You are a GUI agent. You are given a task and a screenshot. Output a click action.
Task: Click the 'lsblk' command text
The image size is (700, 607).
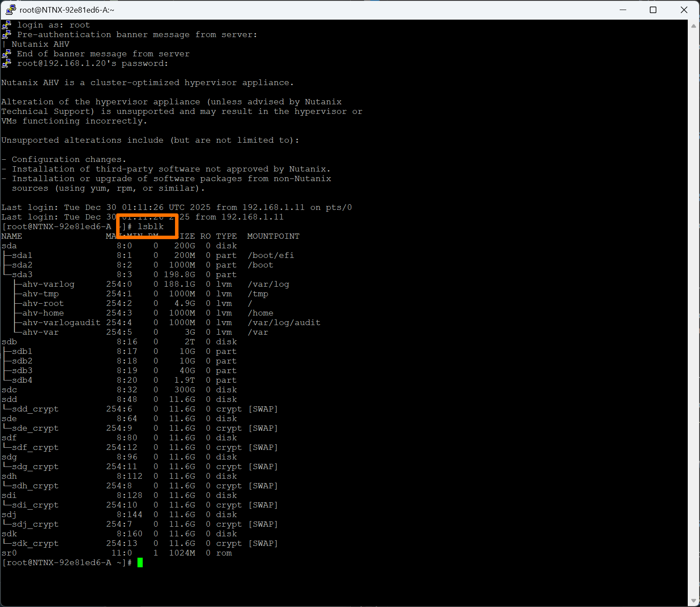coord(151,226)
